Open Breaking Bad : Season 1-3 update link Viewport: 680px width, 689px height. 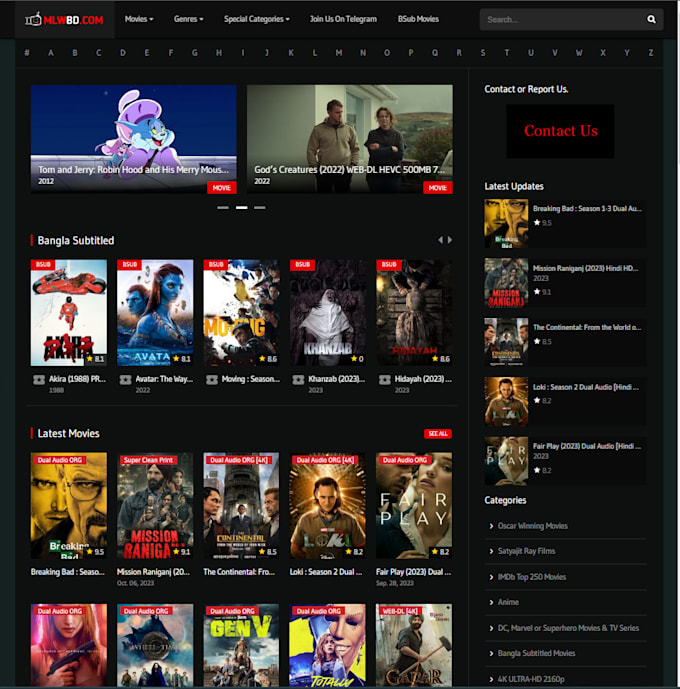587,209
